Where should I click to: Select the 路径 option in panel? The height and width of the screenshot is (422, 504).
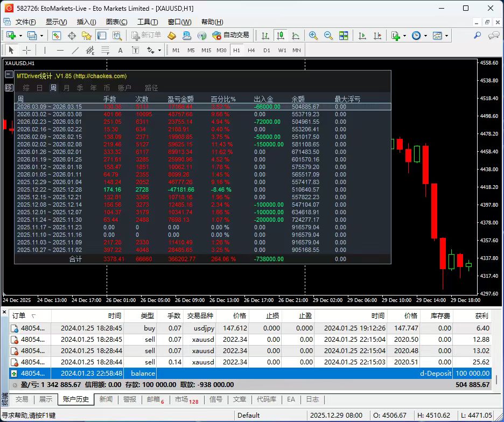click(x=151, y=87)
